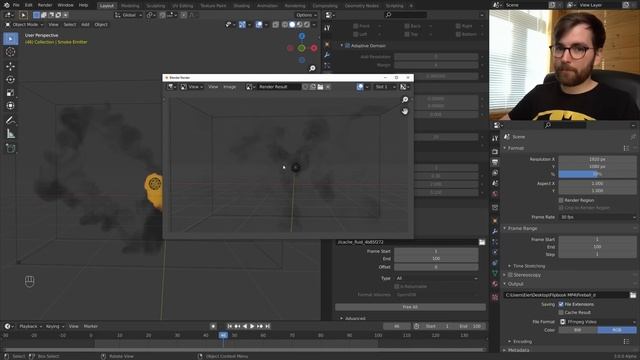Image resolution: width=640 pixels, height=360 pixels.
Task: Select the Add Cube tool
Action: tap(11, 148)
